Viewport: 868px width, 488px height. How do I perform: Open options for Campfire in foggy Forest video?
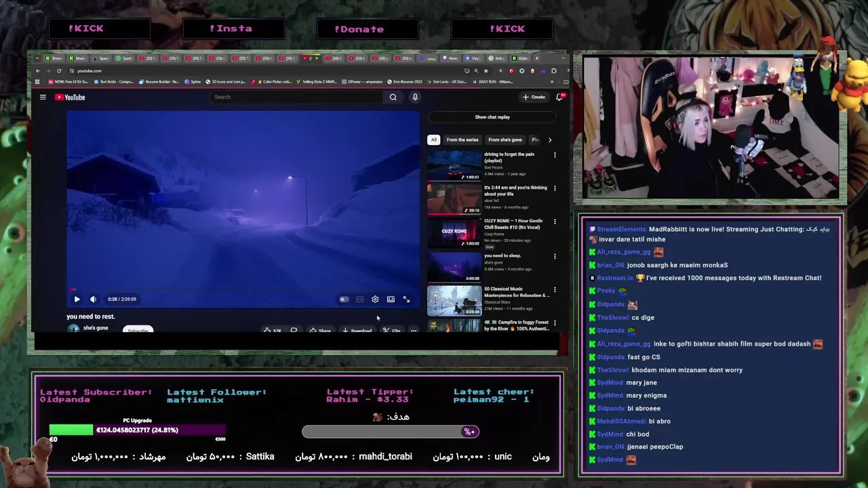[555, 323]
